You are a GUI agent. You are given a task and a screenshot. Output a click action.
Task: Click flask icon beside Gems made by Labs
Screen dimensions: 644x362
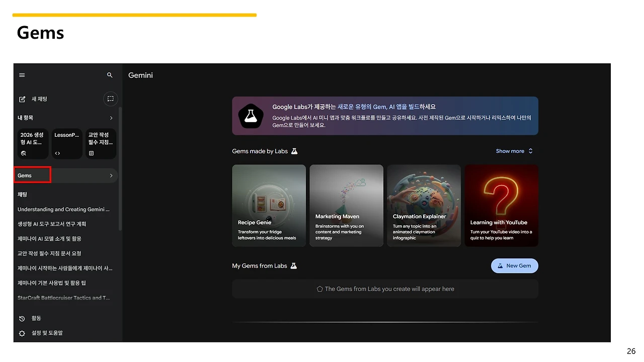[x=294, y=151]
